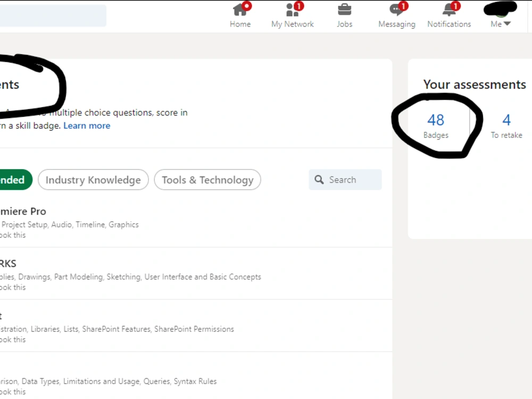This screenshot has height=399, width=532.
Task: Go to the Home feed icon
Action: (240, 10)
